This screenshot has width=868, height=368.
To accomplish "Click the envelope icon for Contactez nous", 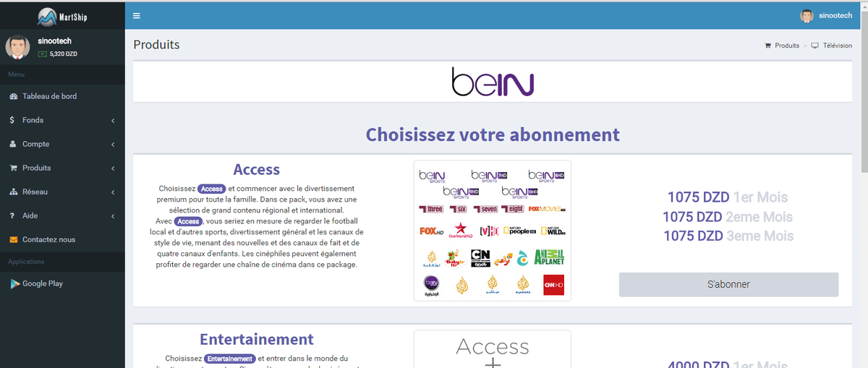I will pos(13,239).
